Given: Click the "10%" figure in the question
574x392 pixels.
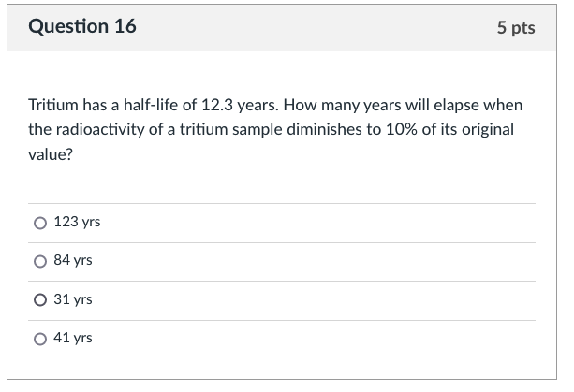Looking at the screenshot, I should click(398, 130).
